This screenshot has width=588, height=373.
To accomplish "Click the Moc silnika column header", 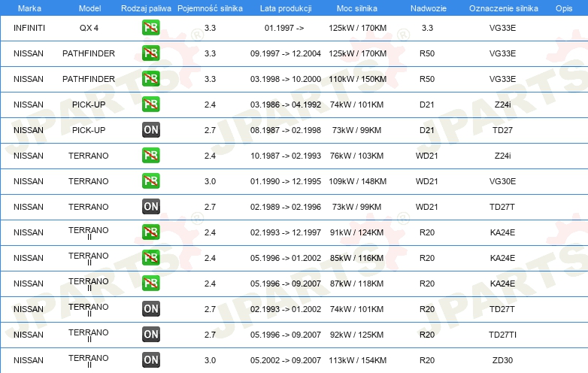I will coord(357,8).
